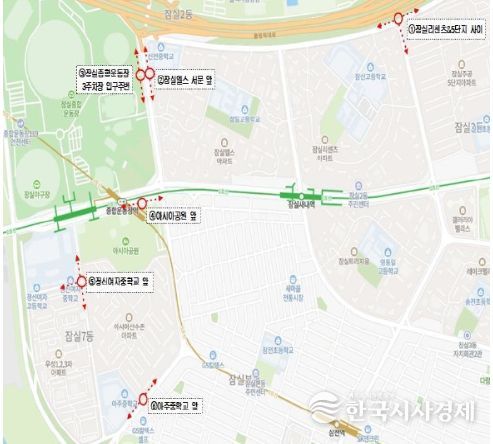Viewport: 493px width, 444px height.
Task: Click the 한국시사경제 watermark logo
Action: click(x=393, y=408)
